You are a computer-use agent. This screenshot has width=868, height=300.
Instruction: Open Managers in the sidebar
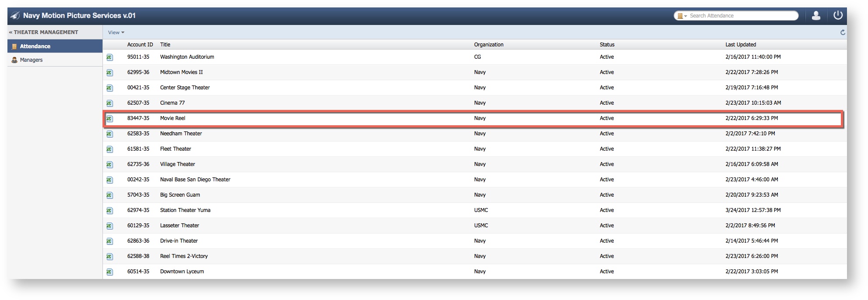pyautogui.click(x=31, y=60)
